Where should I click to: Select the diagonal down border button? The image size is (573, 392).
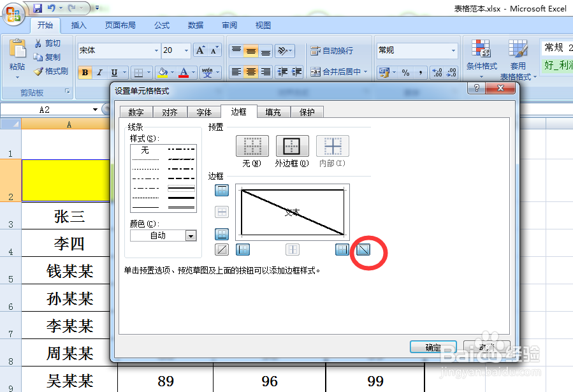(x=363, y=250)
